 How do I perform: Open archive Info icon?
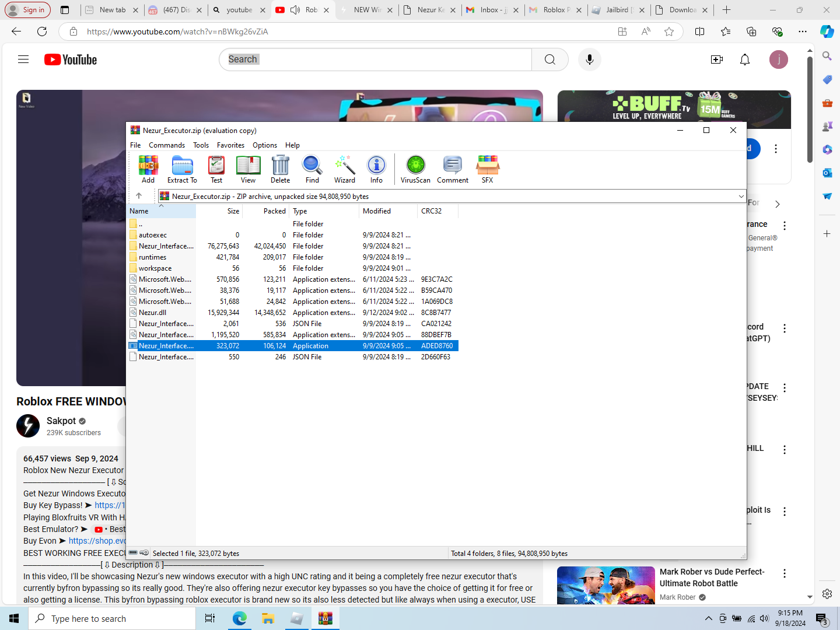point(376,169)
